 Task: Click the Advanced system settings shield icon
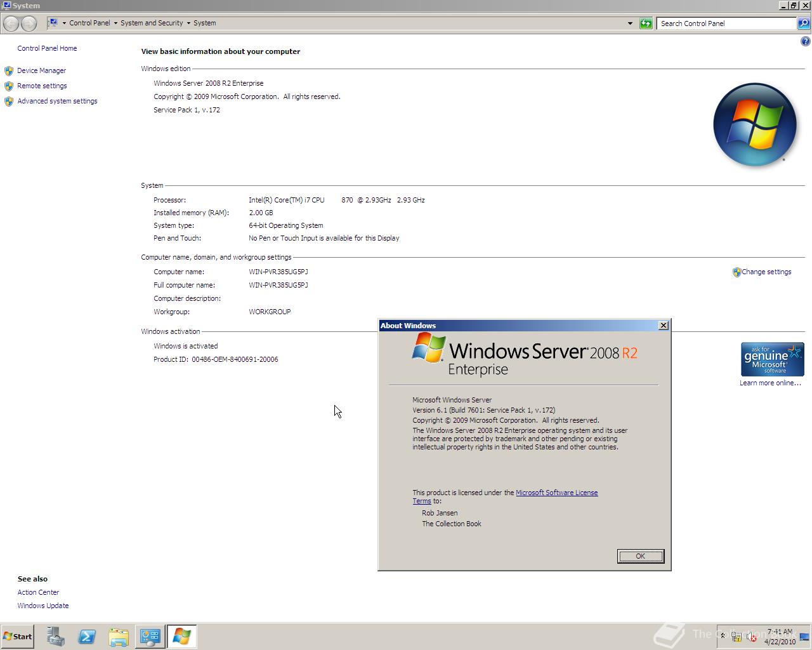point(8,101)
